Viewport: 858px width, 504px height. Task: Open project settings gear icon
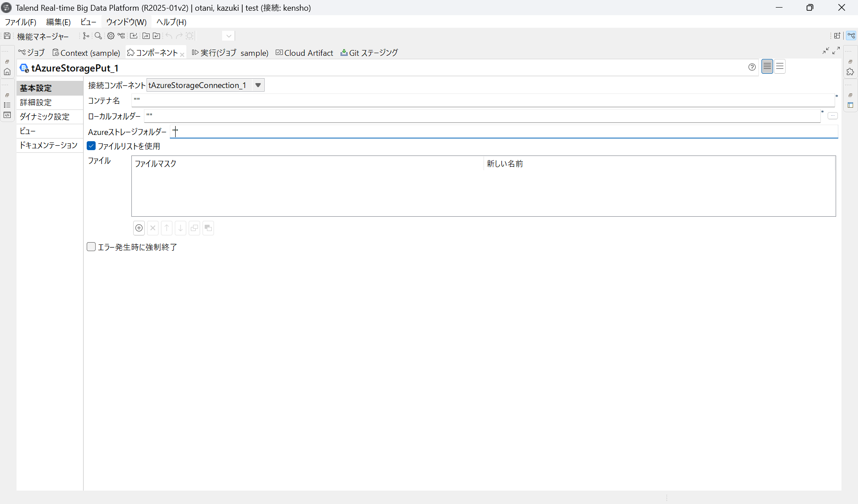tap(110, 36)
